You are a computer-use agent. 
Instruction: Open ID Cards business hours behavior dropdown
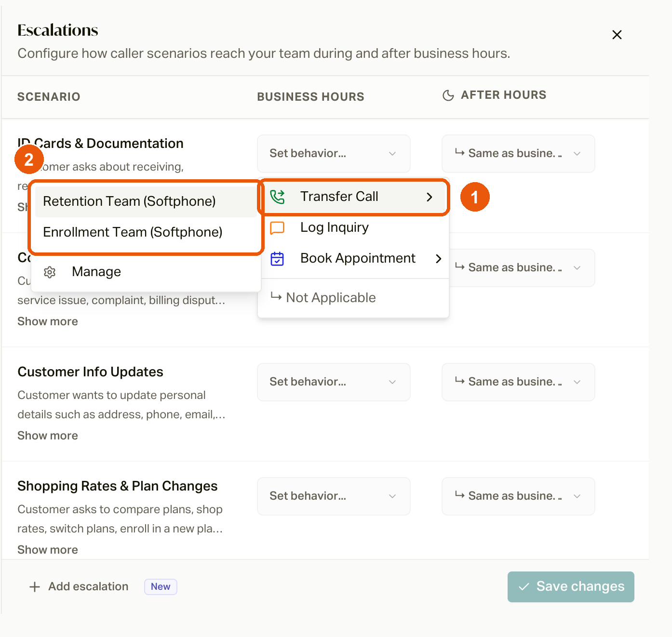pos(334,154)
